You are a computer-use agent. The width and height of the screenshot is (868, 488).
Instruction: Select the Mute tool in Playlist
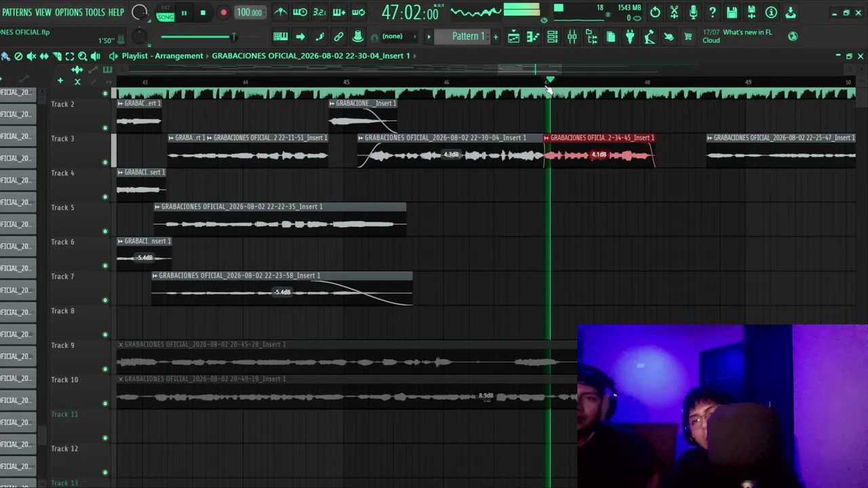click(x=31, y=56)
